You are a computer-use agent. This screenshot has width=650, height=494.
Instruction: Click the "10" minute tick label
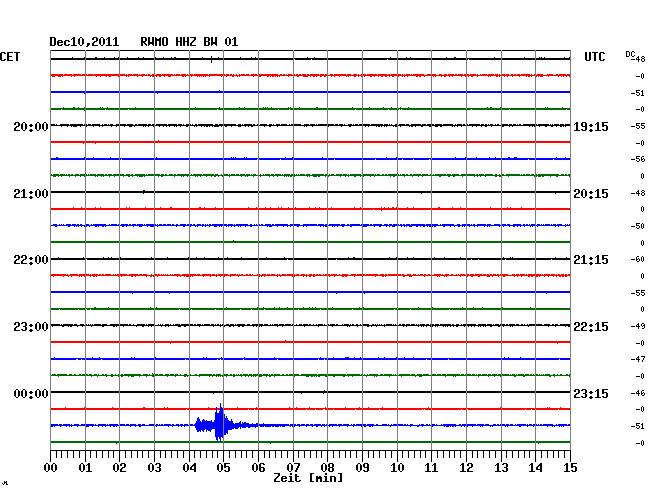pyautogui.click(x=397, y=468)
